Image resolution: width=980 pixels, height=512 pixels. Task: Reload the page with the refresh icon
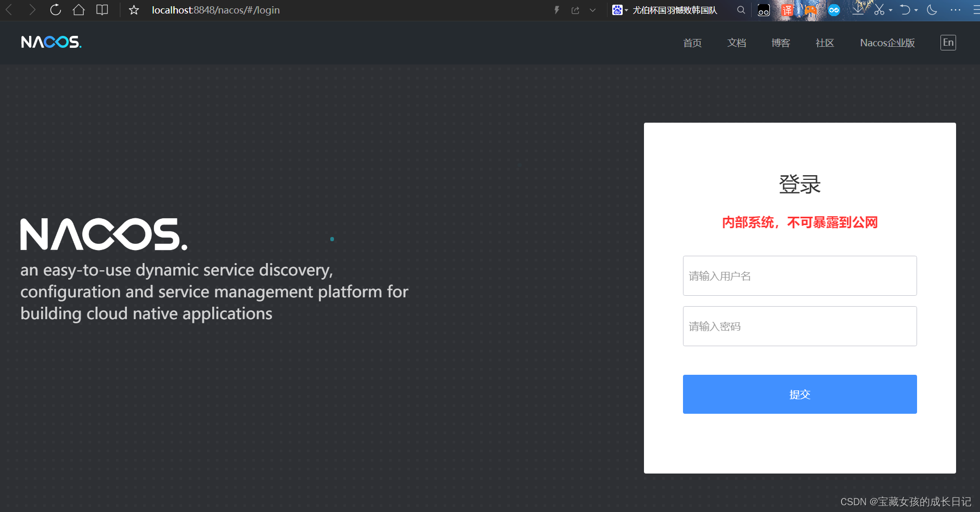56,10
